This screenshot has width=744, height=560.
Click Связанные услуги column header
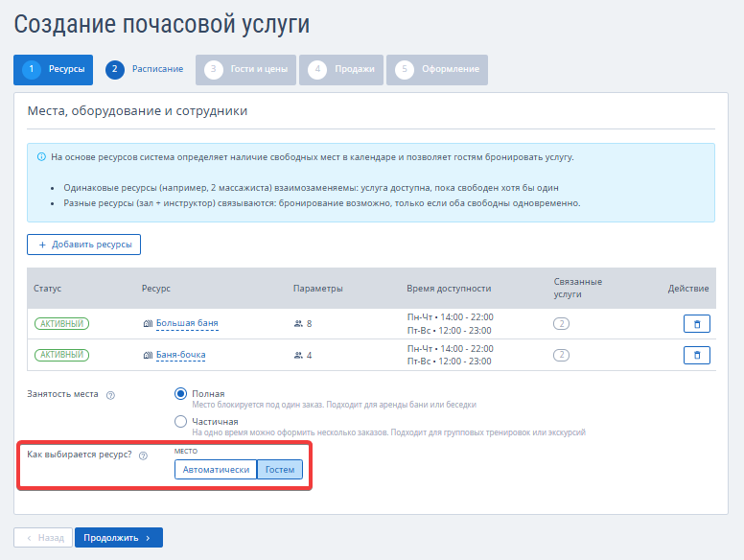(x=577, y=288)
